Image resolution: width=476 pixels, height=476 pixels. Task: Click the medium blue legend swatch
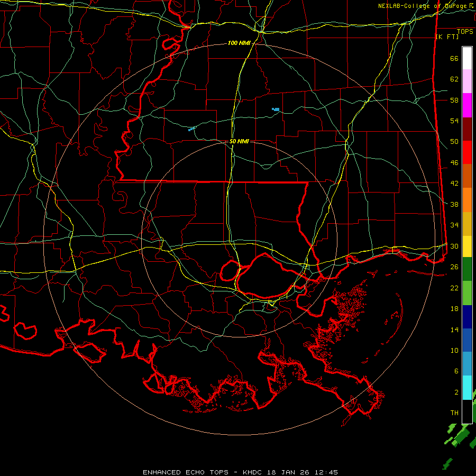467,340
